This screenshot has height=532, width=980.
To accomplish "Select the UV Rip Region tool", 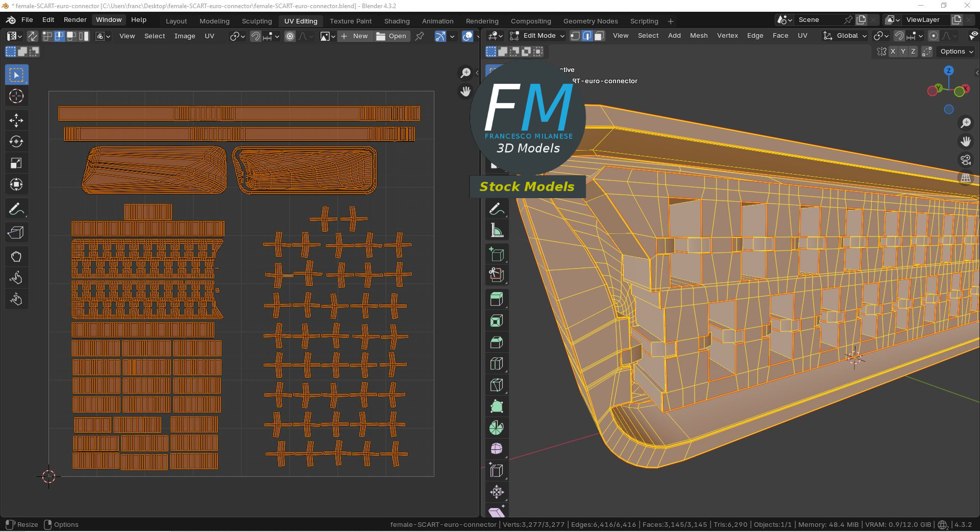I will (x=16, y=233).
